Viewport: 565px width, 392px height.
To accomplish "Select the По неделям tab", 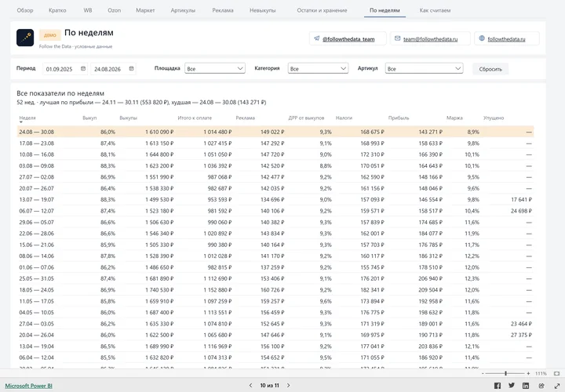I will 385,10.
